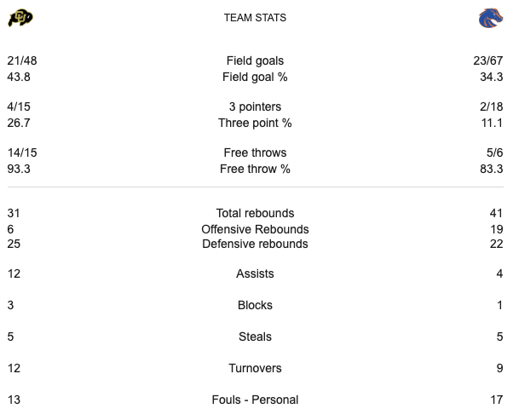Click Colorado's 21/48 field goals value
The image size is (513, 420).
[x=22, y=60]
